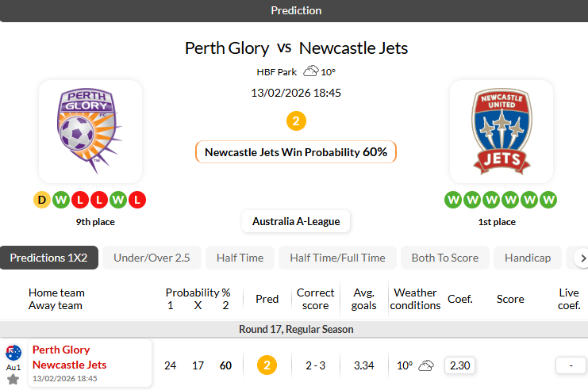Click the Newcastle Jets club logo
Screen dimensions: 588x390
coord(501,131)
